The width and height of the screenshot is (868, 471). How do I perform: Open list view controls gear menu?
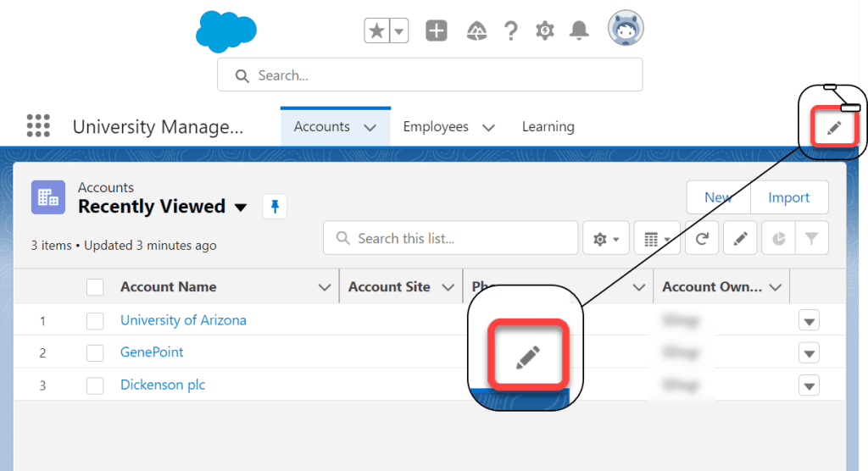pos(605,239)
